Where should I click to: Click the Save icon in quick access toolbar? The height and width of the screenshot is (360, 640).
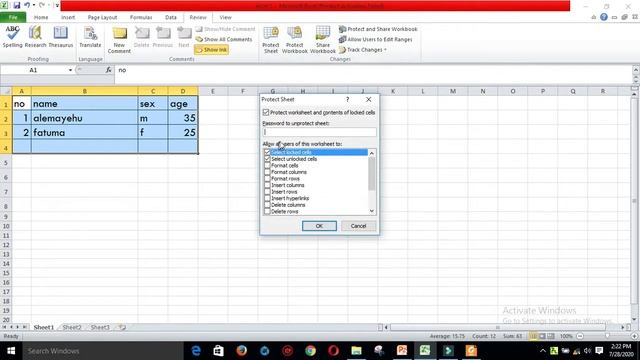[17, 6]
